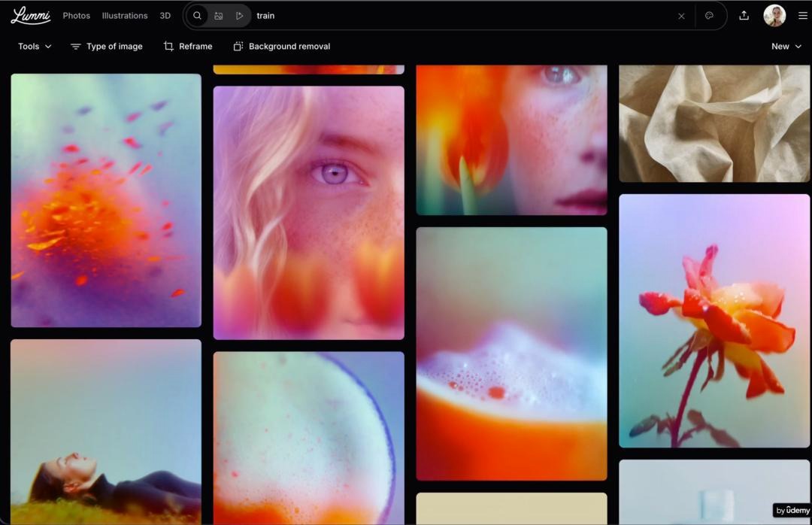Open the purple-eyed blonde woman image

point(309,213)
